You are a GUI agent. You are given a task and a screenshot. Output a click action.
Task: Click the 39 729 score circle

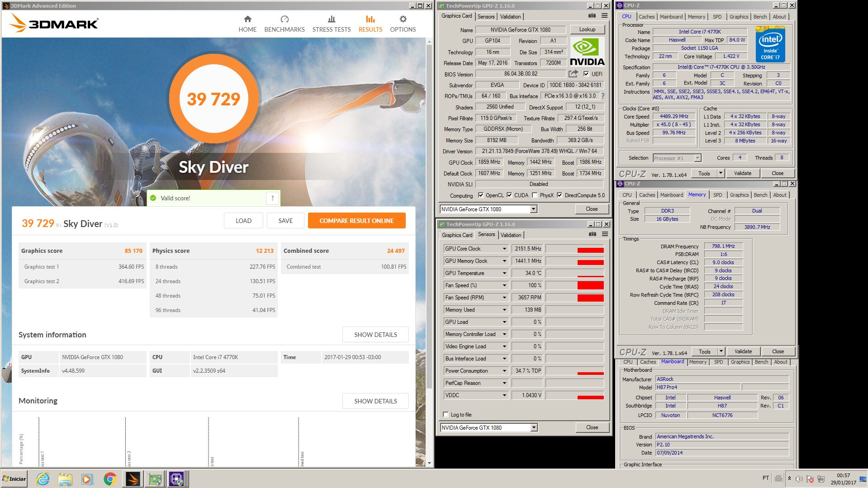213,99
